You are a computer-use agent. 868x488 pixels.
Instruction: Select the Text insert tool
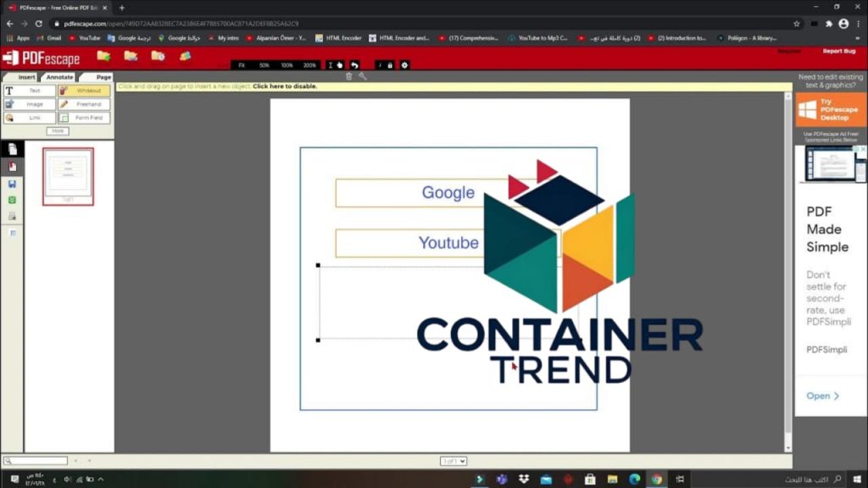30,90
